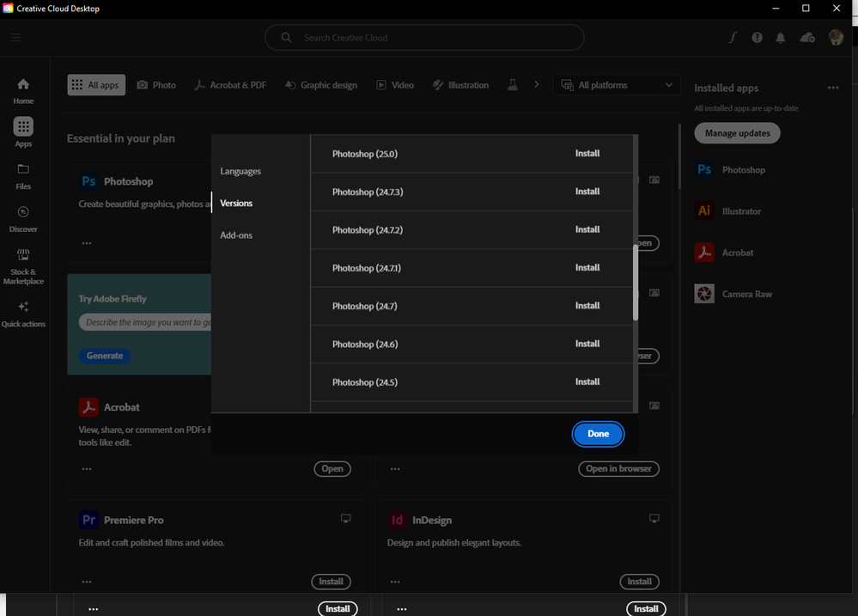Click Acrobat icon in Installed apps

pos(704,253)
